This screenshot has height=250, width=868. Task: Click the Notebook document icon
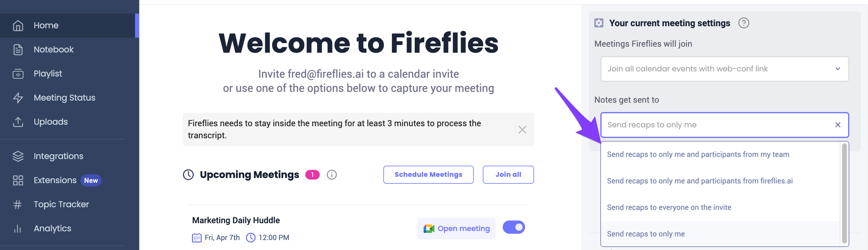tap(18, 49)
